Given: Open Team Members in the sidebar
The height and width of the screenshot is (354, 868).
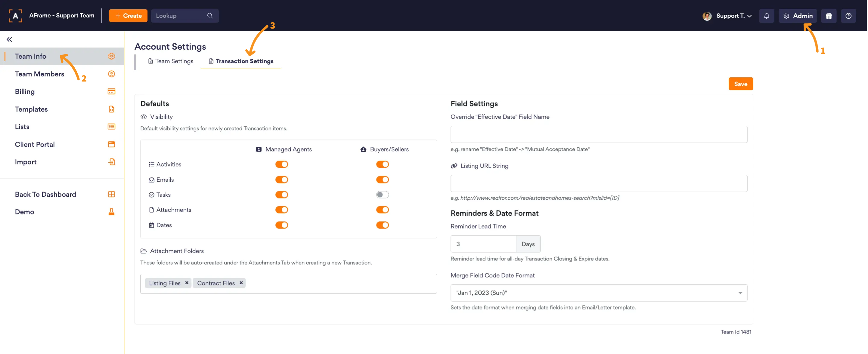Looking at the screenshot, I should (39, 74).
